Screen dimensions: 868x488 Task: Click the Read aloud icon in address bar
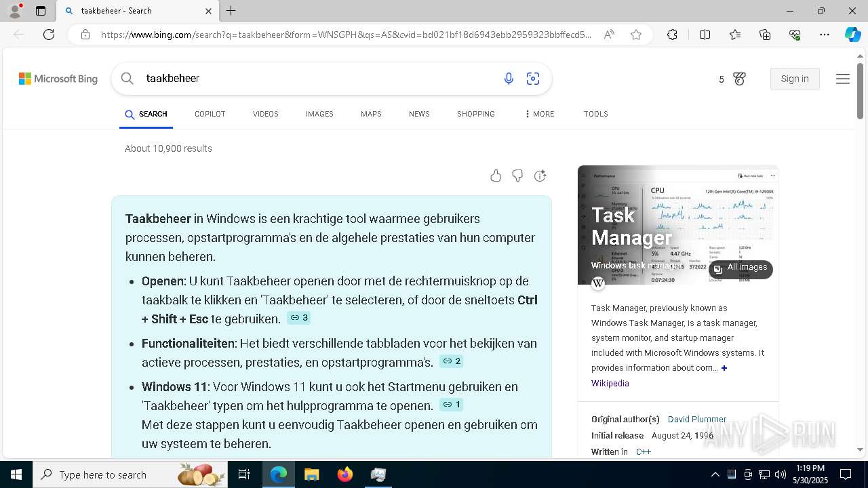pyautogui.click(x=609, y=35)
